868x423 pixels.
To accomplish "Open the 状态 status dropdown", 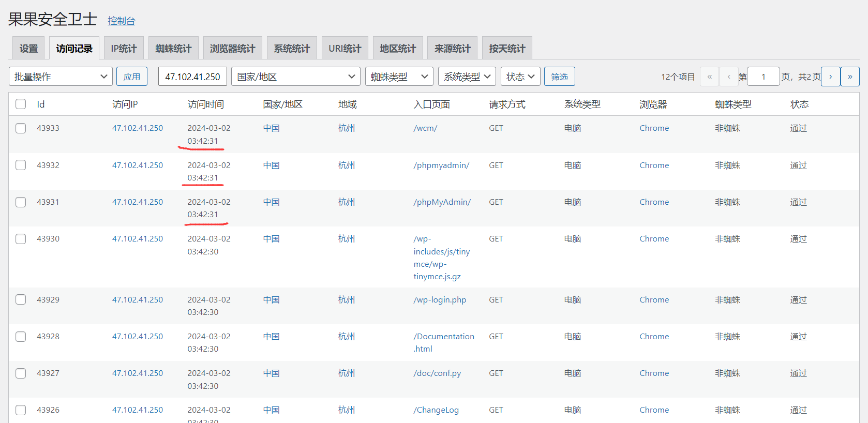I will [520, 77].
